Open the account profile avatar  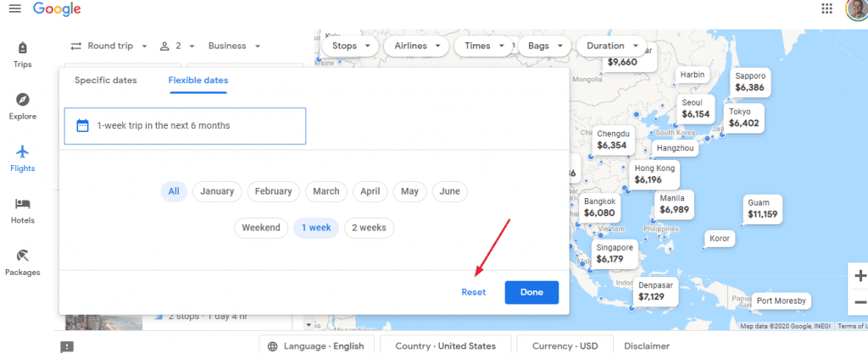858,8
